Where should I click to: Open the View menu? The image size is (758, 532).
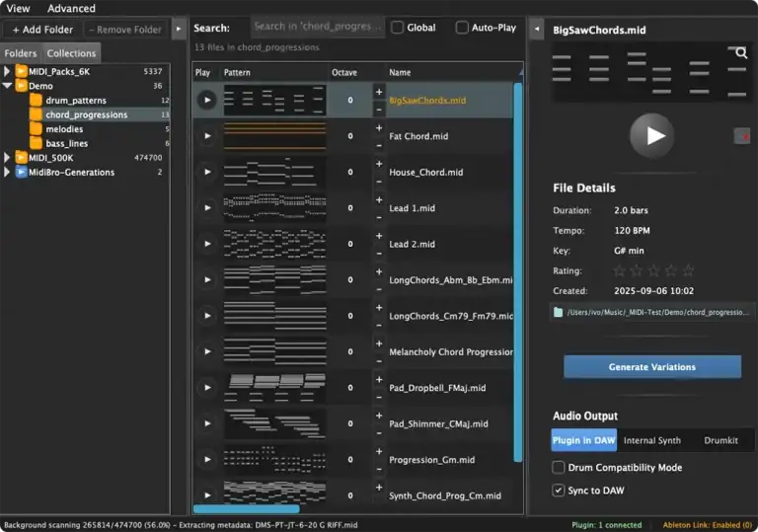18,8
